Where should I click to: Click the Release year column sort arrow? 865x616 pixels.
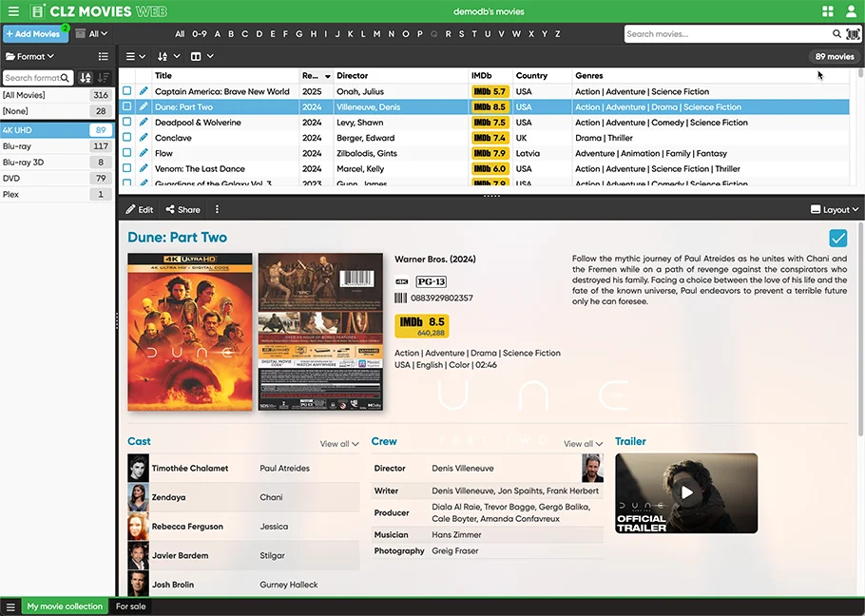[327, 76]
